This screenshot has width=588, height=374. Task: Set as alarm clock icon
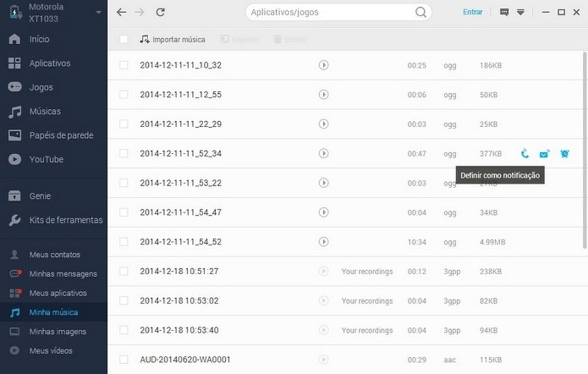pyautogui.click(x=565, y=154)
